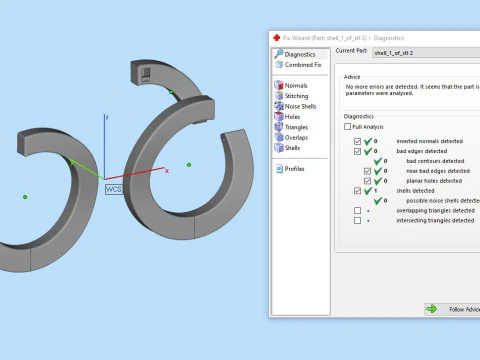480x360 pixels.
Task: Toggle near bad edges detected checkbox
Action: pos(367,171)
